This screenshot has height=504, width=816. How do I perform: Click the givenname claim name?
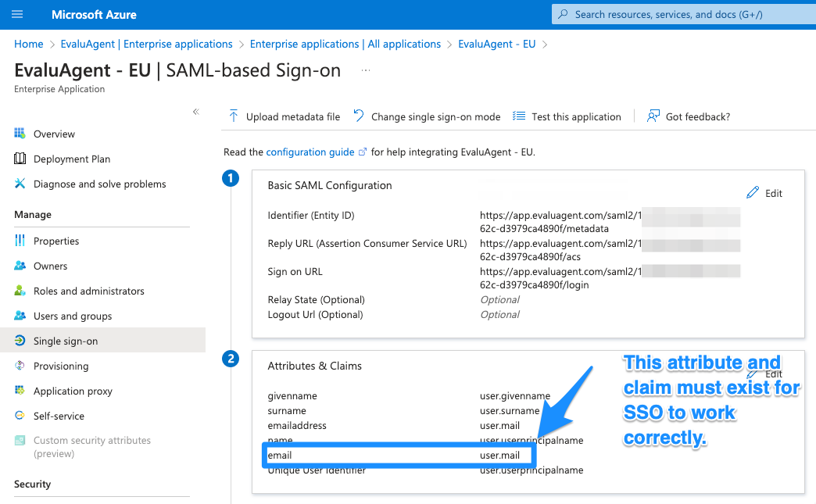(x=292, y=396)
